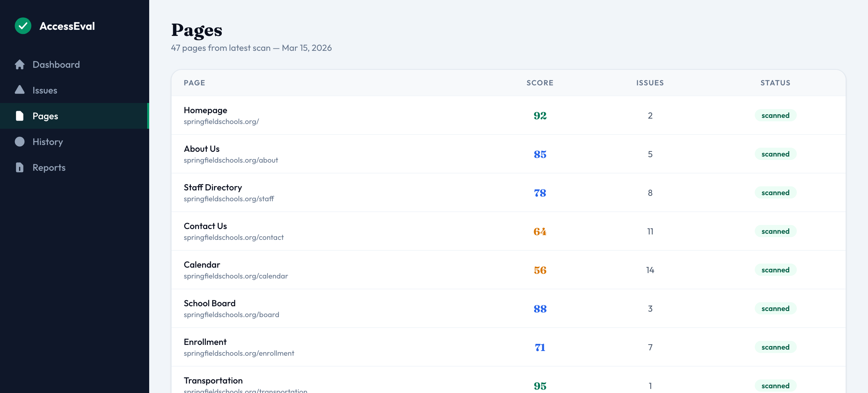Open the springfieldschools.org/about link
The image size is (868, 393).
tap(231, 160)
